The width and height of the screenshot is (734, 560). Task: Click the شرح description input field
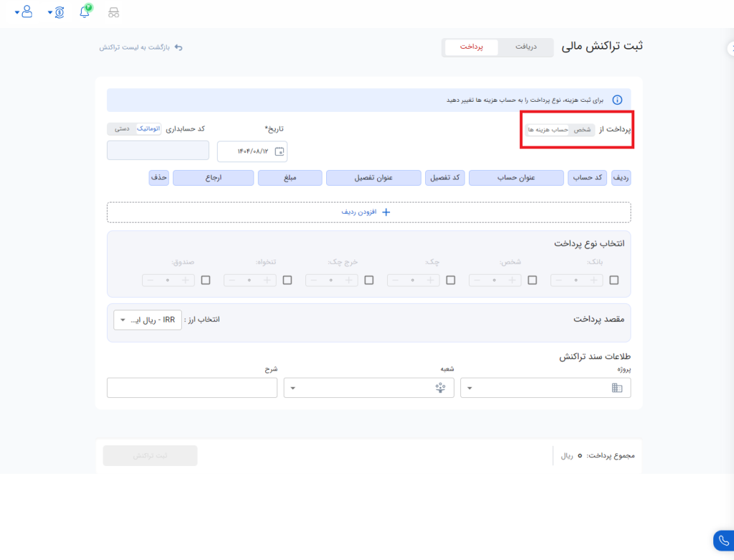tap(191, 388)
